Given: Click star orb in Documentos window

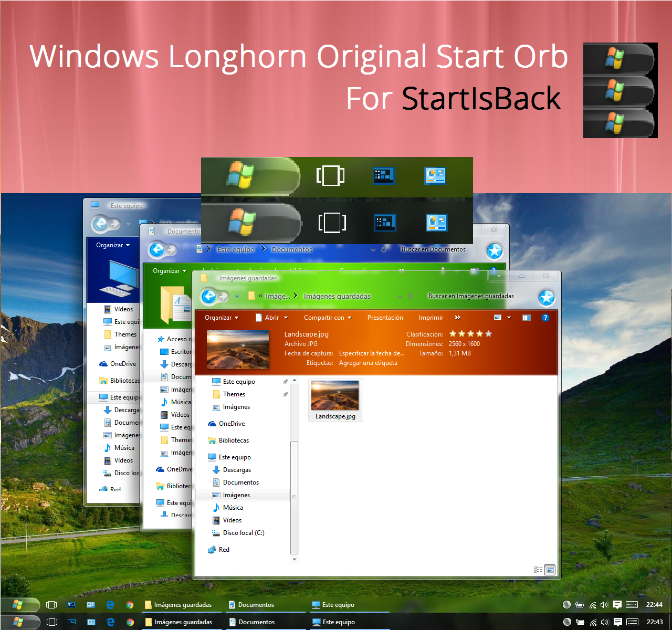Looking at the screenshot, I should [494, 251].
